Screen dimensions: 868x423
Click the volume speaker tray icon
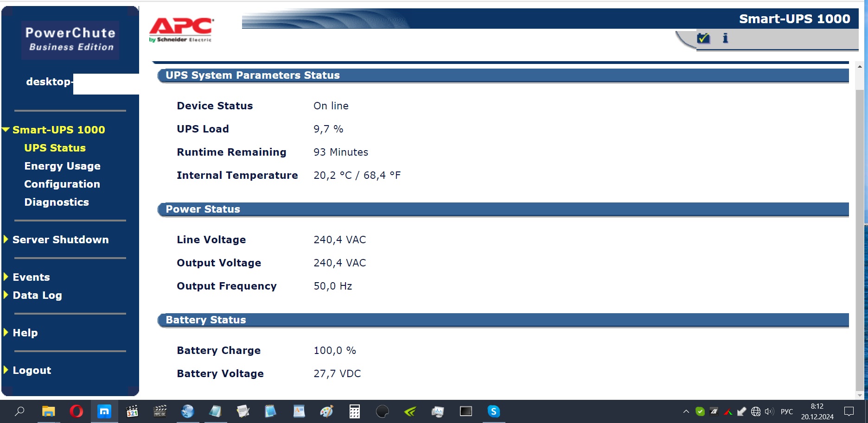pos(770,411)
